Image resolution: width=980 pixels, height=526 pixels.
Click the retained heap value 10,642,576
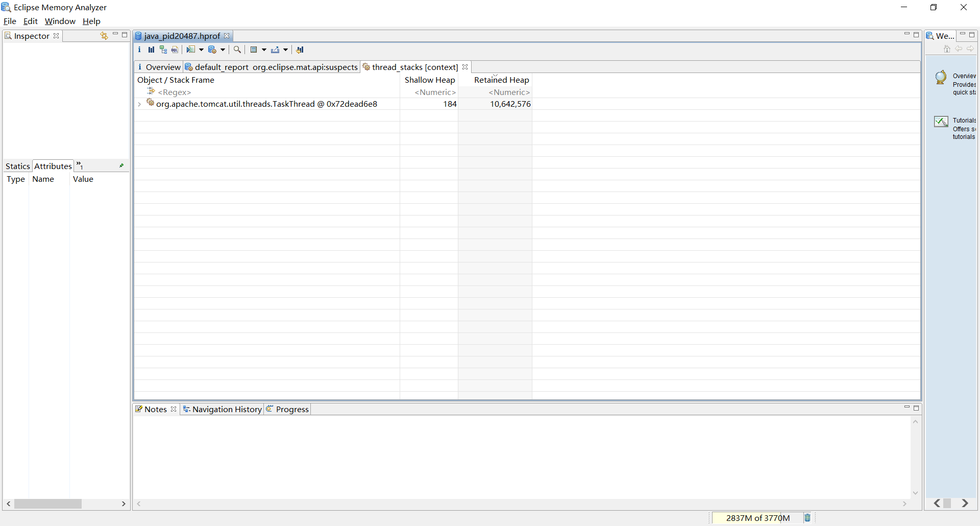click(510, 104)
